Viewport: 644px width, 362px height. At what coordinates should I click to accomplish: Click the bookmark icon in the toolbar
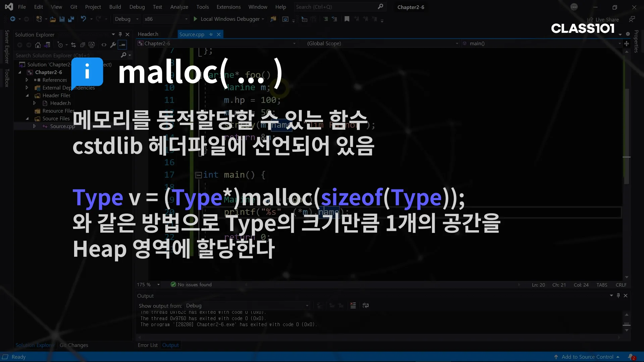point(347,19)
